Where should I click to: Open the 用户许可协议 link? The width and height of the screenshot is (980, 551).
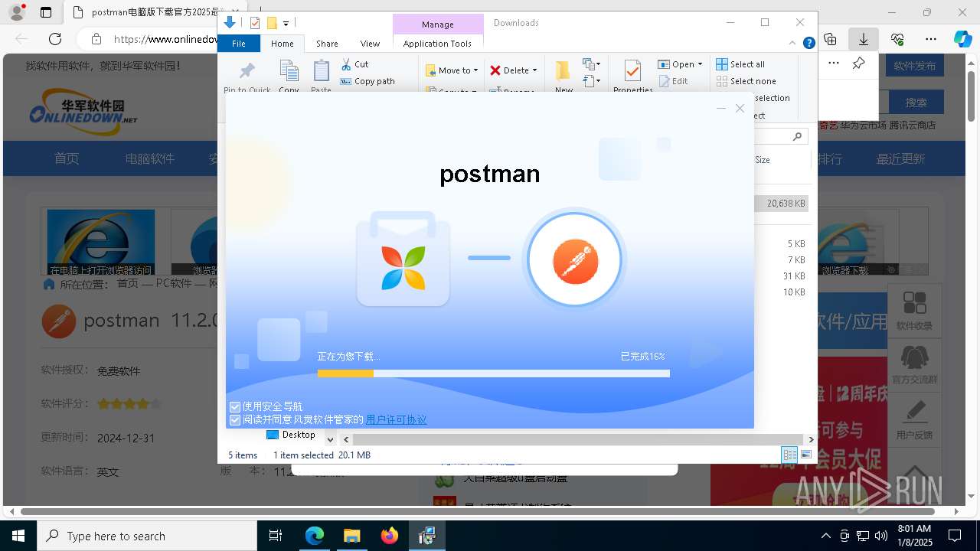click(396, 419)
